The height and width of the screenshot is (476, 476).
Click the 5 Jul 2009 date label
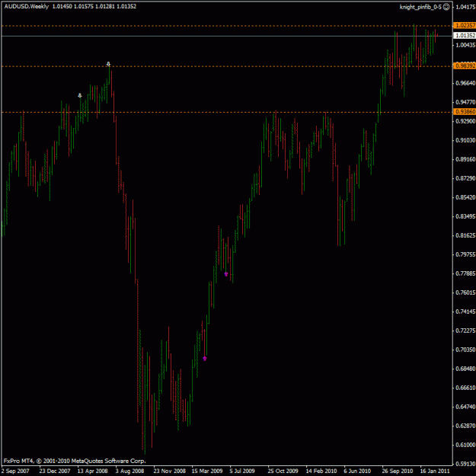pyautogui.click(x=242, y=471)
